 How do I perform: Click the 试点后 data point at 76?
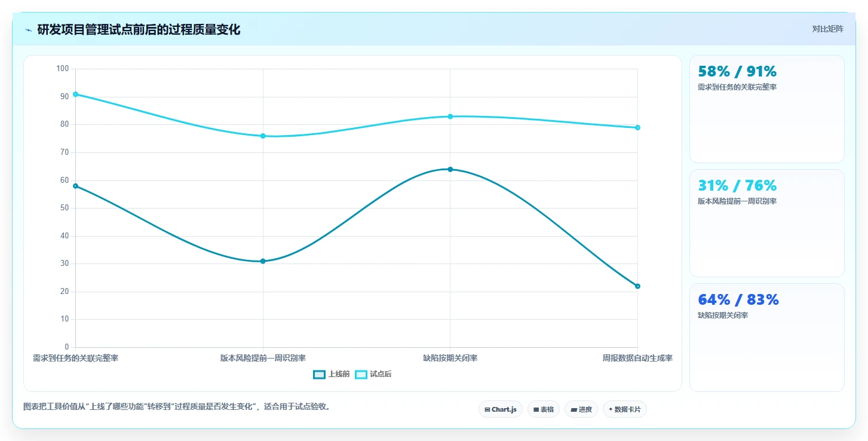263,136
